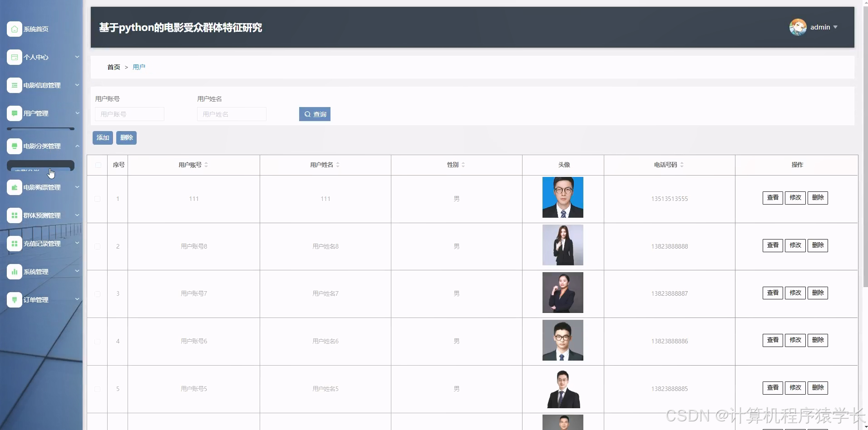Viewport: 868px width, 430px height.
Task: Expand 群体预测管理 menu chevron
Action: [77, 215]
